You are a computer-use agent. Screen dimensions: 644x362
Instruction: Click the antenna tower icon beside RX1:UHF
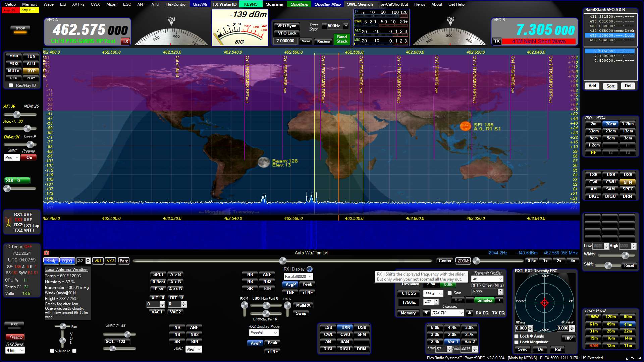pos(8,222)
